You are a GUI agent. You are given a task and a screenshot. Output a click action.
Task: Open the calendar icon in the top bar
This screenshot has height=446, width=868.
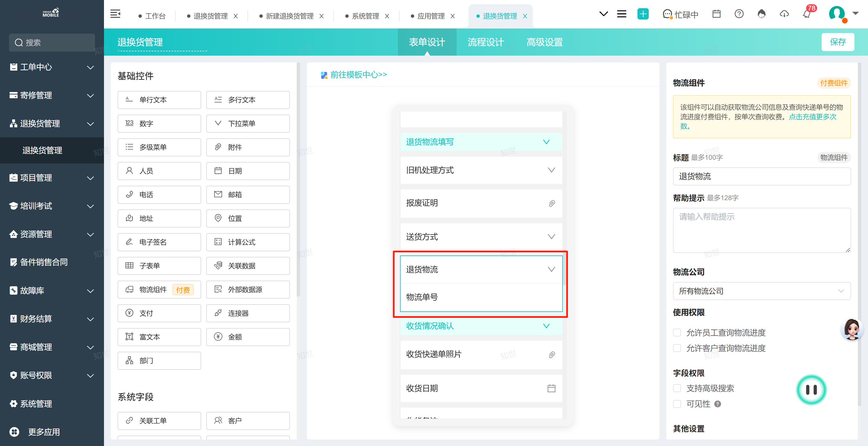click(716, 14)
